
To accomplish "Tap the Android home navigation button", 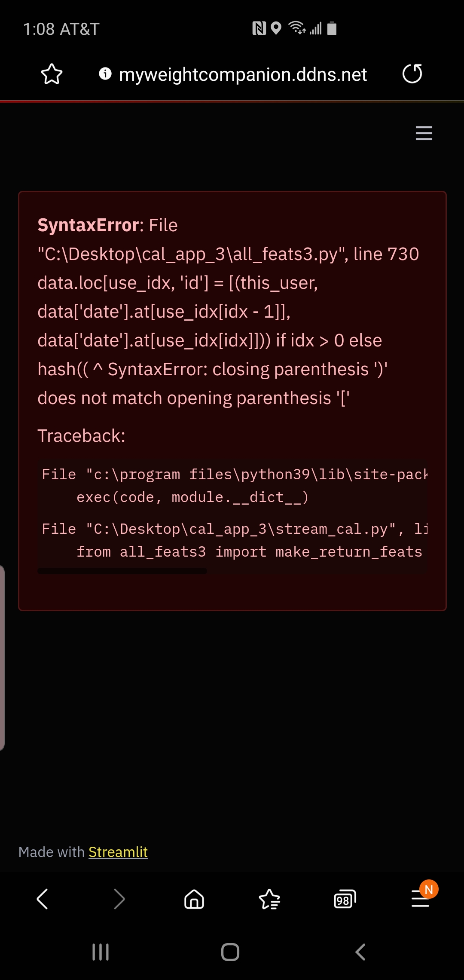I will click(231, 951).
